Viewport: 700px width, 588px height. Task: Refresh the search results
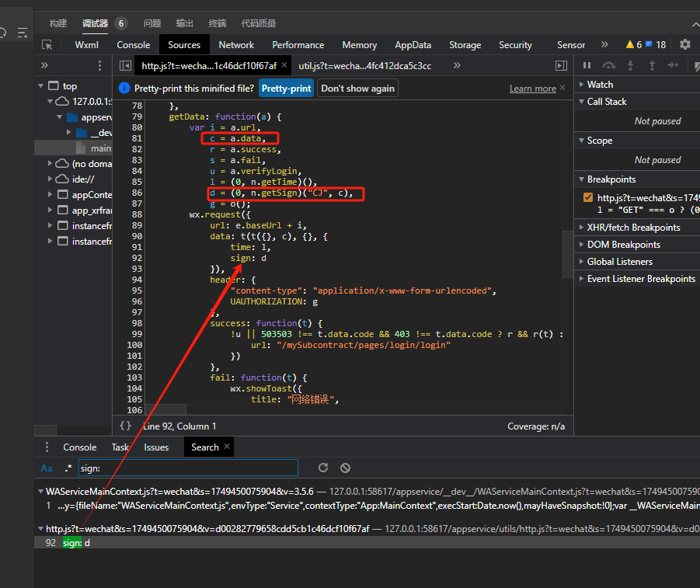(x=323, y=468)
